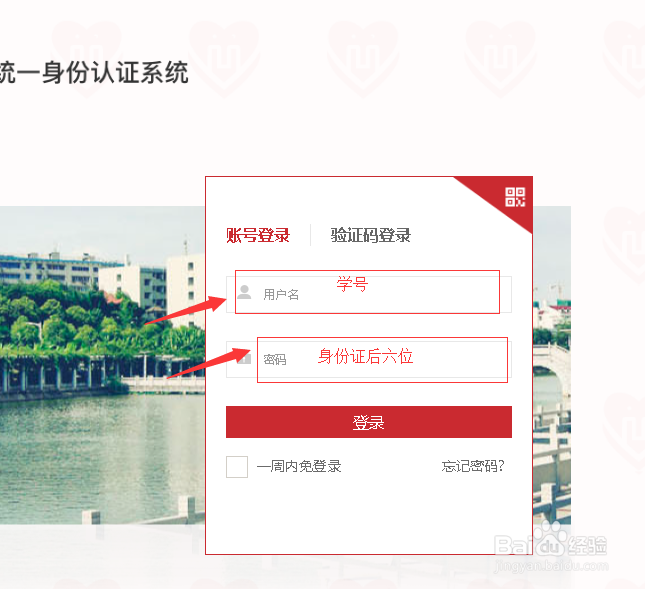Enable the 一周内免登录 checkbox
The width and height of the screenshot is (645, 589).
(237, 467)
